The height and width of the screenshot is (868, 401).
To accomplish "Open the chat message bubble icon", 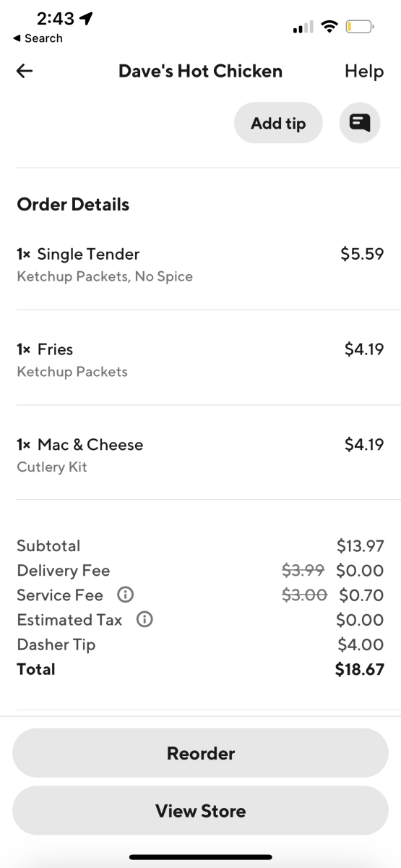I will point(360,123).
